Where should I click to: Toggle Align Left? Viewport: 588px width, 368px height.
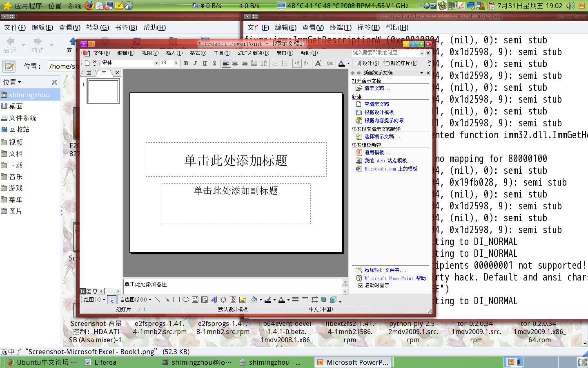(226, 63)
